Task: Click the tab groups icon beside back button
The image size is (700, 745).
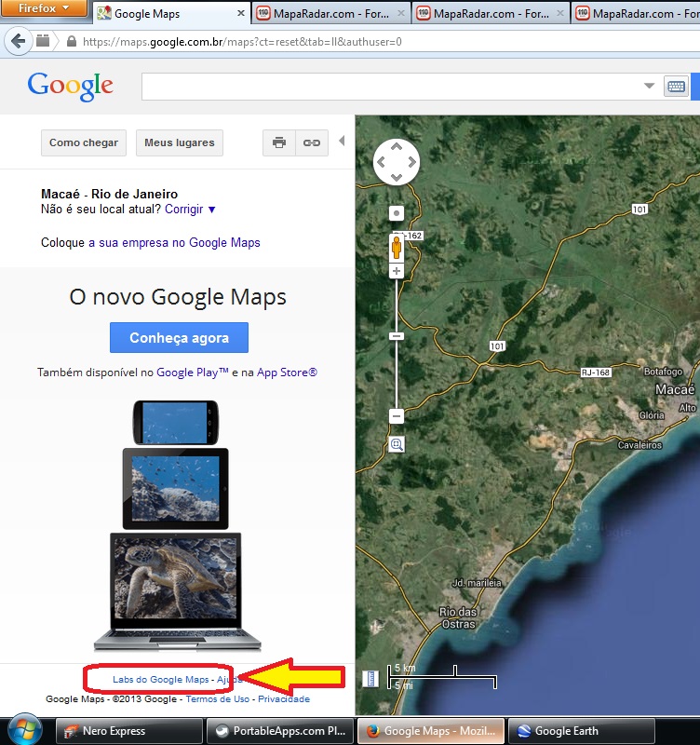Action: click(x=43, y=41)
